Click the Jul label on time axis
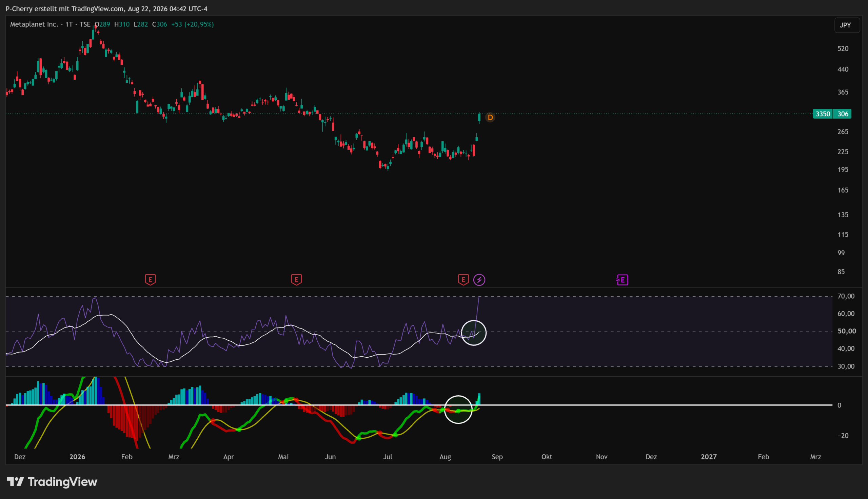The image size is (868, 499). 388,457
